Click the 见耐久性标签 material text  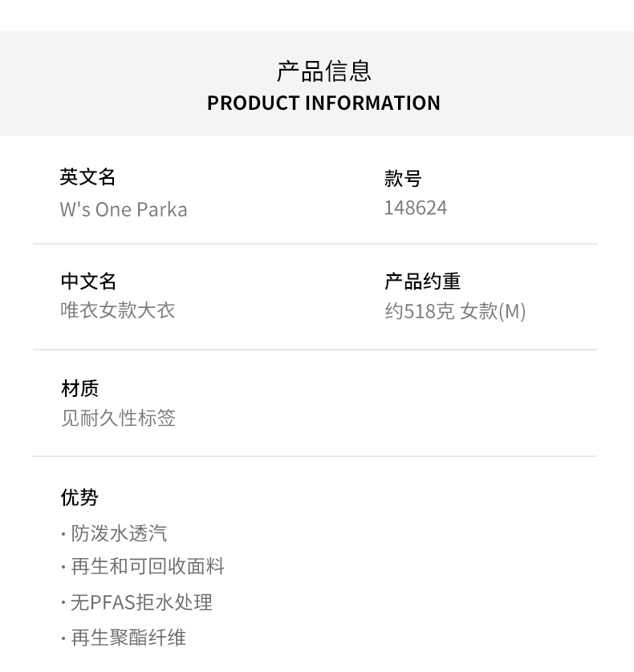(x=118, y=418)
